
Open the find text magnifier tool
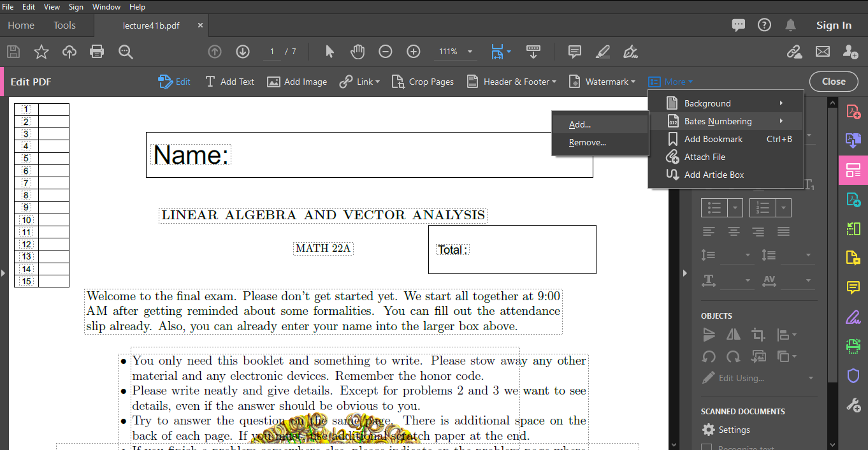coord(126,52)
